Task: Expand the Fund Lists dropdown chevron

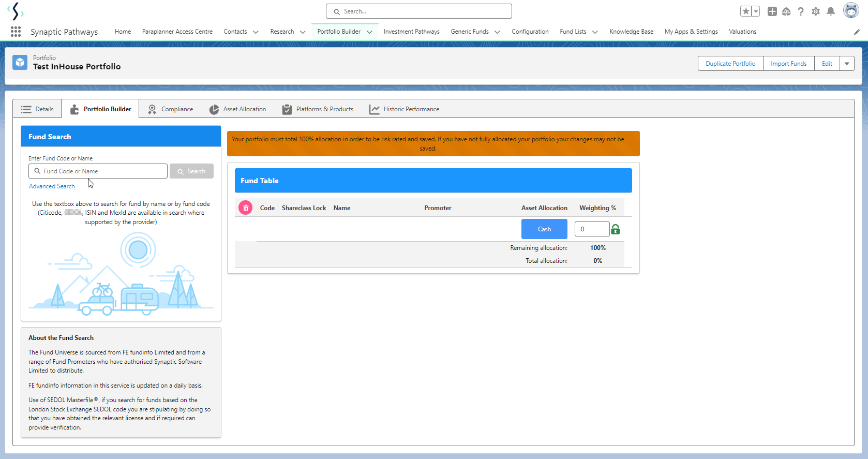Action: tap(595, 32)
